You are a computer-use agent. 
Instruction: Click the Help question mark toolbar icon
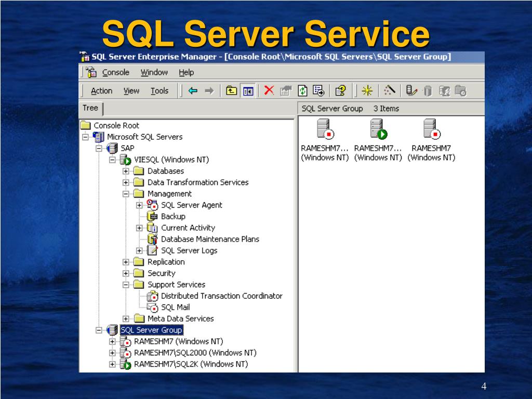coord(340,90)
